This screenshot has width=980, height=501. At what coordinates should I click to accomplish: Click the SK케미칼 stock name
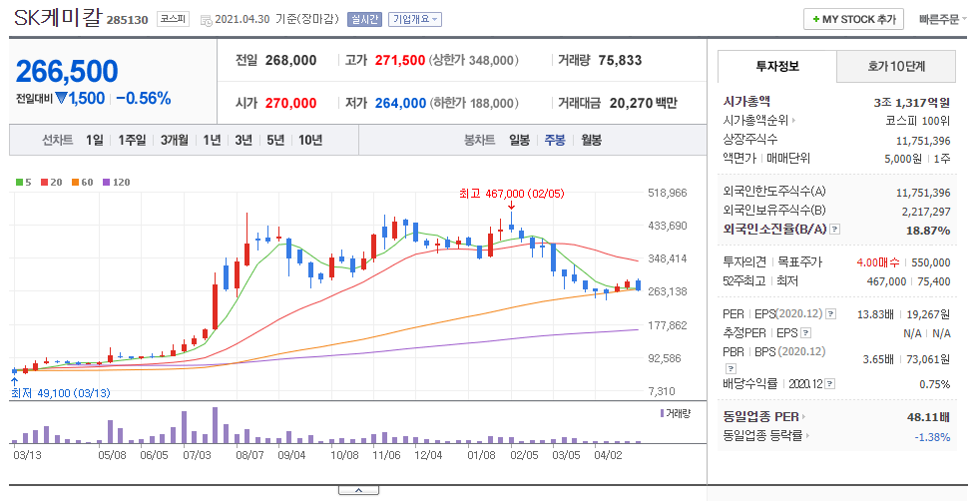pos(58,18)
